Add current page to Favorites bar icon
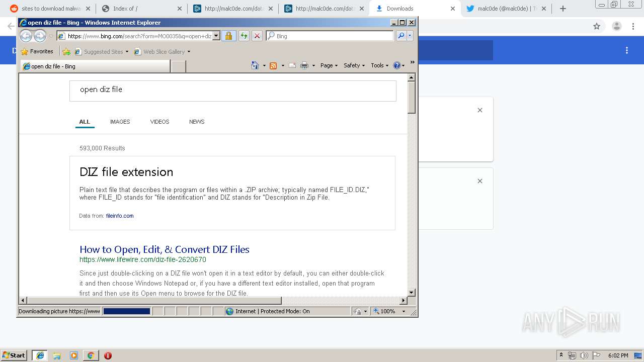This screenshot has height=362, width=644. click(66, 51)
